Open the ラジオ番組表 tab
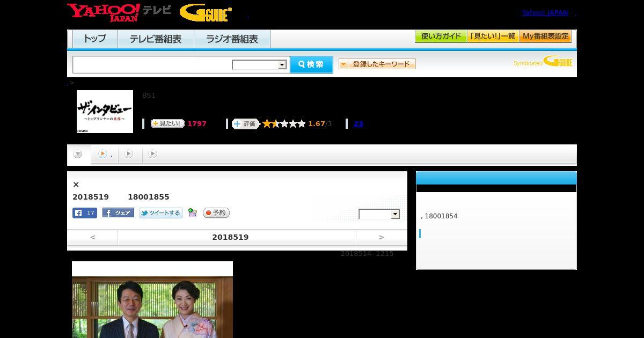Screen dimensions: 644x338 pyautogui.click(x=232, y=39)
